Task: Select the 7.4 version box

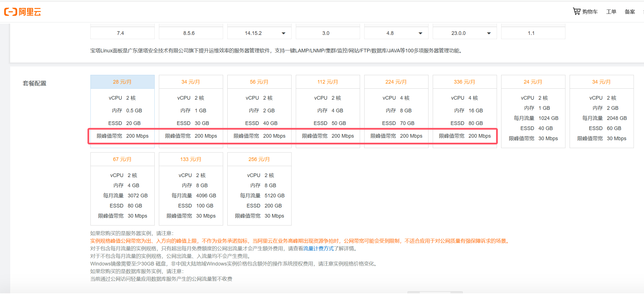Action: (122, 33)
